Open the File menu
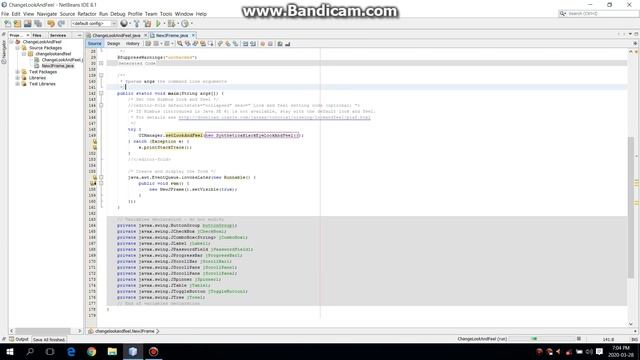Viewport: 640px width, 360px height. (x=5, y=14)
